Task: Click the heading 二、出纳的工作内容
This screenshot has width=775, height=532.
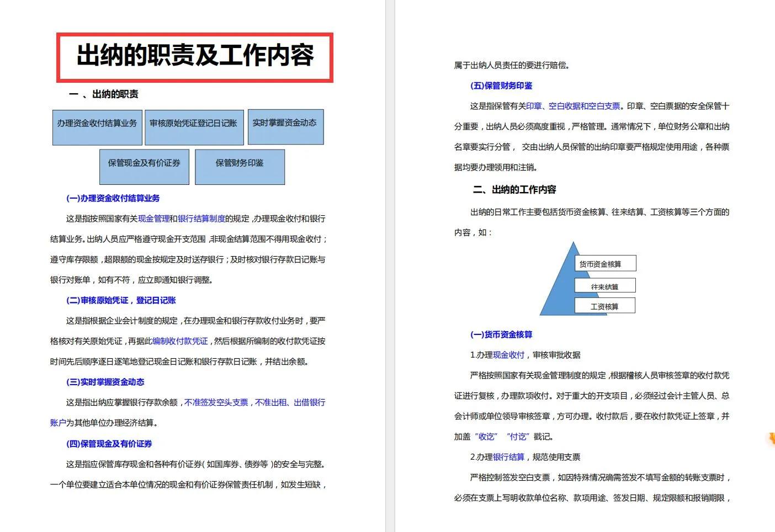Action: click(514, 190)
